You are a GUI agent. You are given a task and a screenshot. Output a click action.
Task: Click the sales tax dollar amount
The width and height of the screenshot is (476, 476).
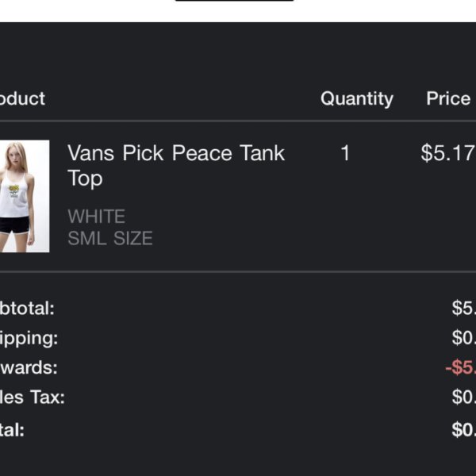point(464,397)
